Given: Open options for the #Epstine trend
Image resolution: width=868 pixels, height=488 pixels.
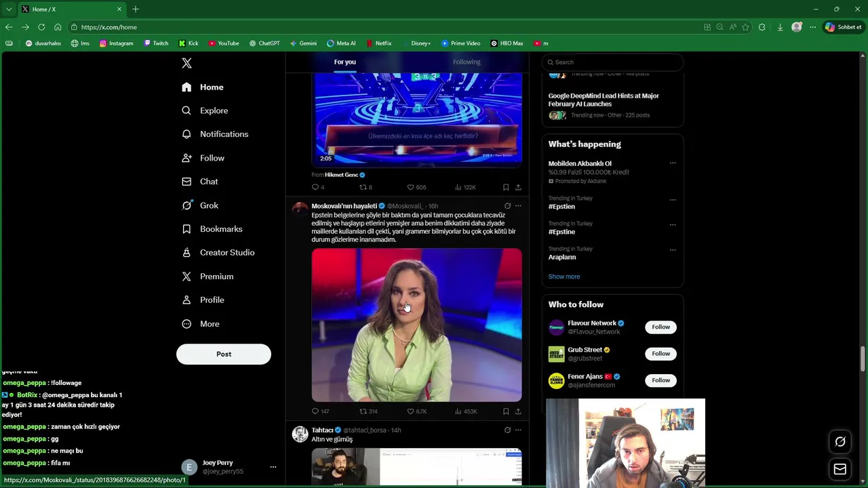Looking at the screenshot, I should tap(673, 224).
